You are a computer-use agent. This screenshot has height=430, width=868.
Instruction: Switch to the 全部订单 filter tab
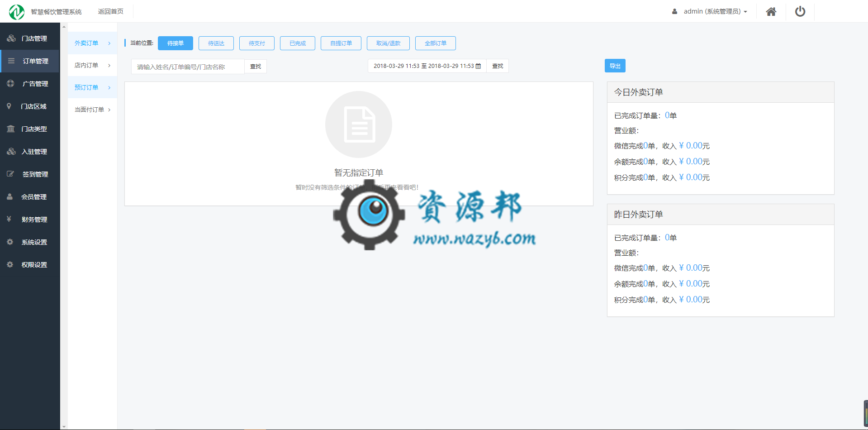[x=436, y=43]
